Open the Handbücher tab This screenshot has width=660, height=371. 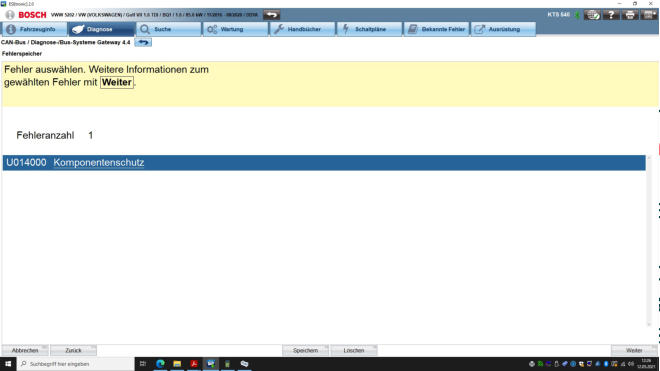coord(302,29)
